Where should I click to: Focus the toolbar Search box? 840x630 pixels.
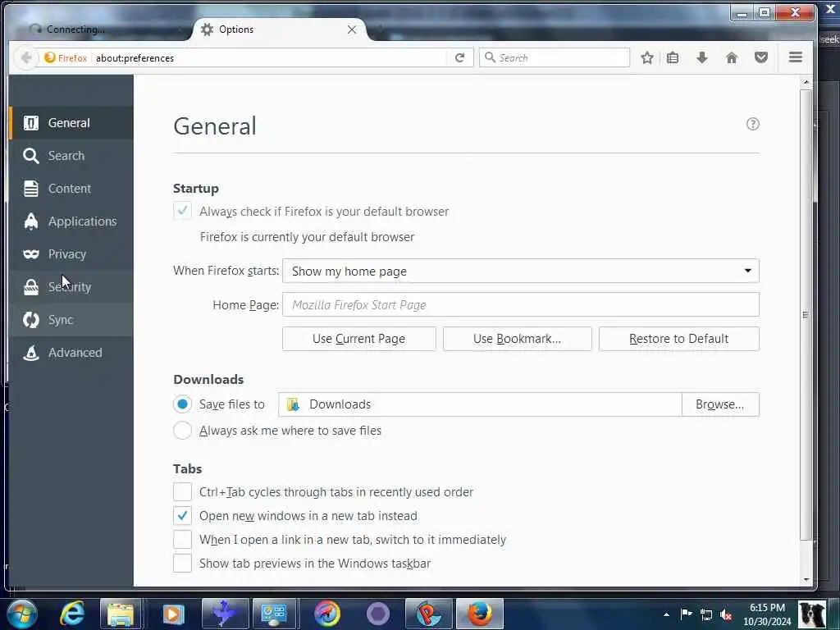(x=555, y=57)
